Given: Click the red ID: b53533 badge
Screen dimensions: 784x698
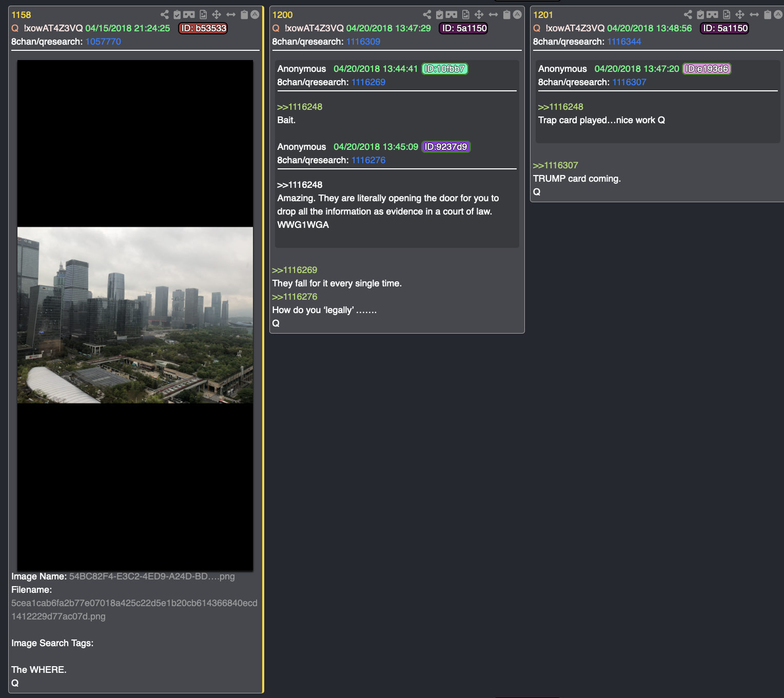Looking at the screenshot, I should [x=203, y=28].
